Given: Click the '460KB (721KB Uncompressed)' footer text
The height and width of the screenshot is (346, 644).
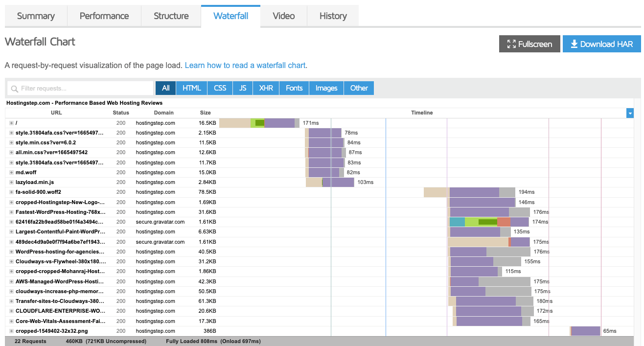Looking at the screenshot, I should click(106, 341).
